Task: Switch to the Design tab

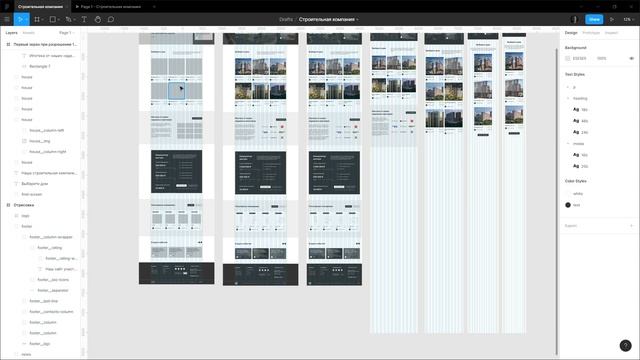Action: (571, 33)
